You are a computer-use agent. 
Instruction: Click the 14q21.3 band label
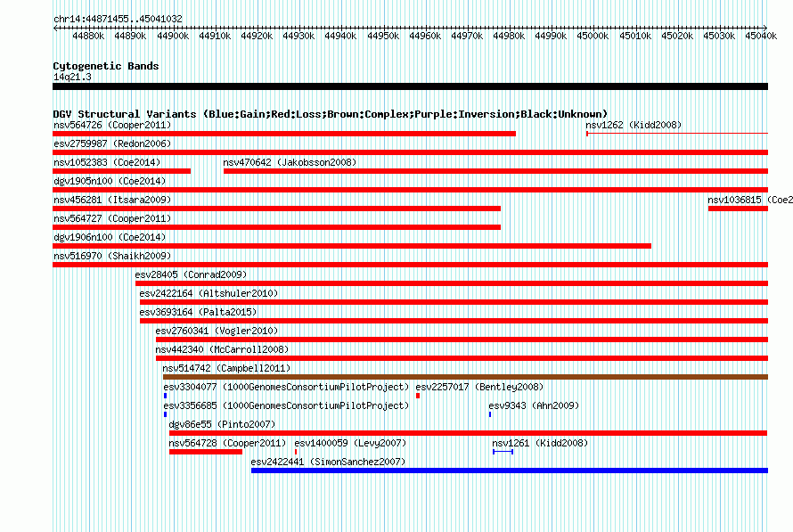(72, 77)
